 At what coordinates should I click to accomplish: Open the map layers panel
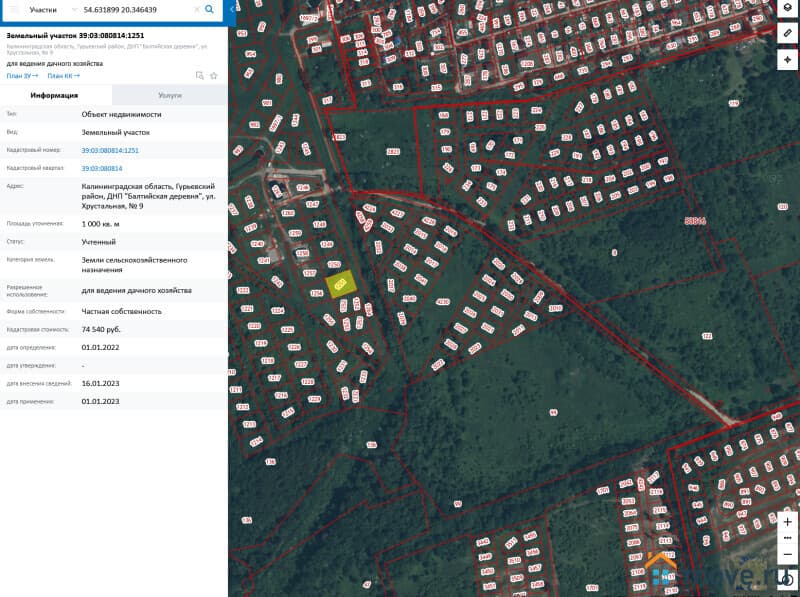(x=788, y=8)
